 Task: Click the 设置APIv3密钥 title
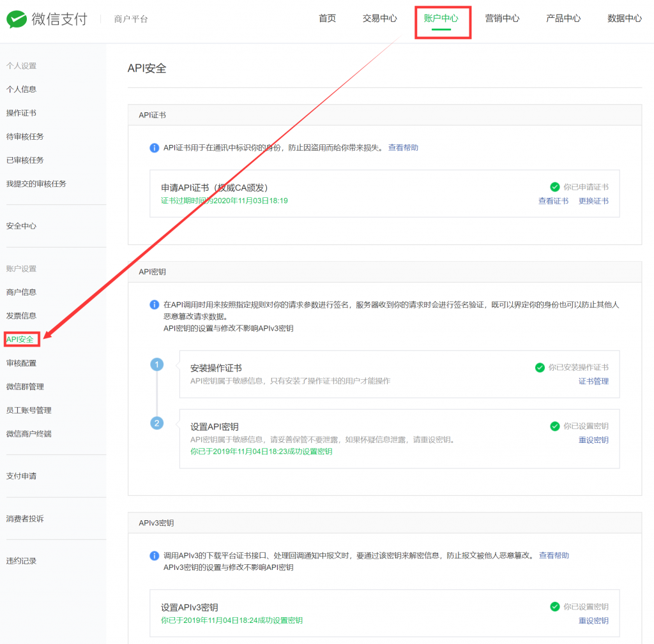pyautogui.click(x=190, y=608)
